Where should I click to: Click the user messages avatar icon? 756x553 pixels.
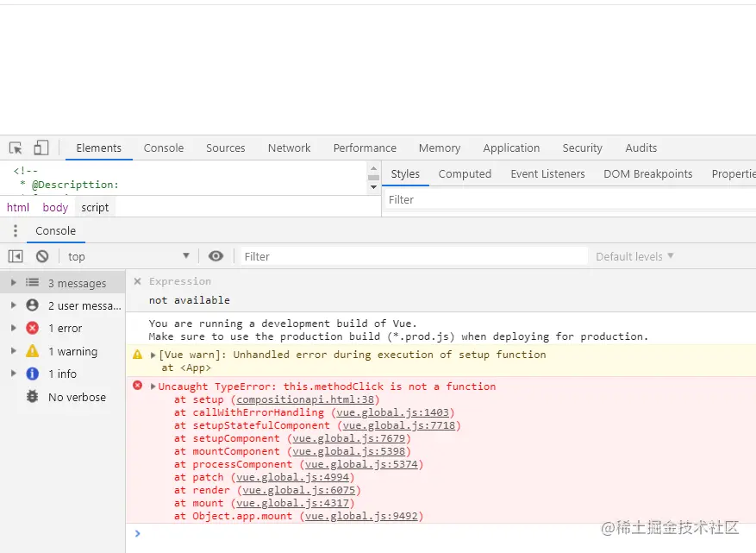tap(32, 305)
